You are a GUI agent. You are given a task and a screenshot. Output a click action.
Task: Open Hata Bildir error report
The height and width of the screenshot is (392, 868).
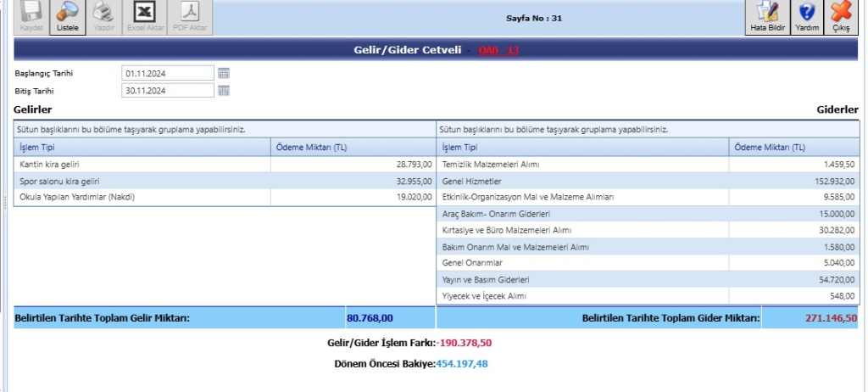[768, 13]
